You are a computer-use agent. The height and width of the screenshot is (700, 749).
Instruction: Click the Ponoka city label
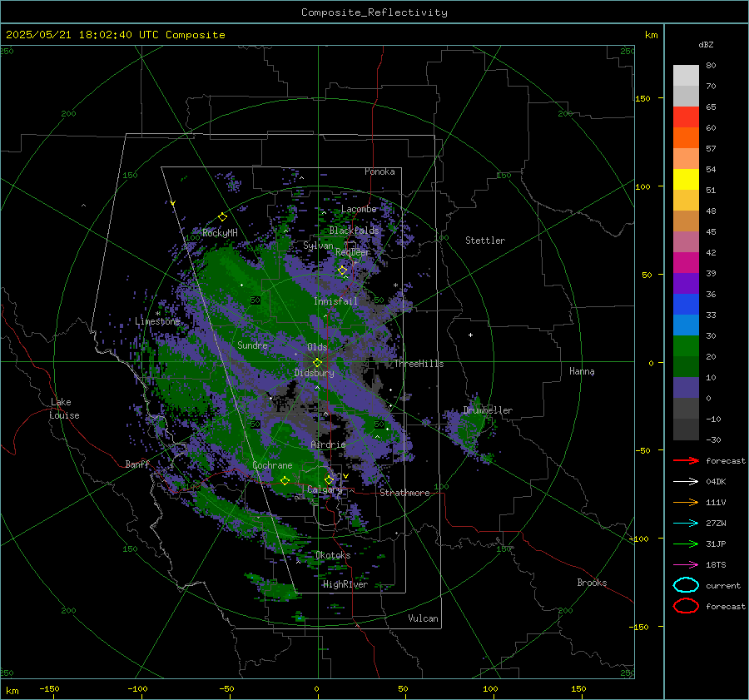[379, 171]
